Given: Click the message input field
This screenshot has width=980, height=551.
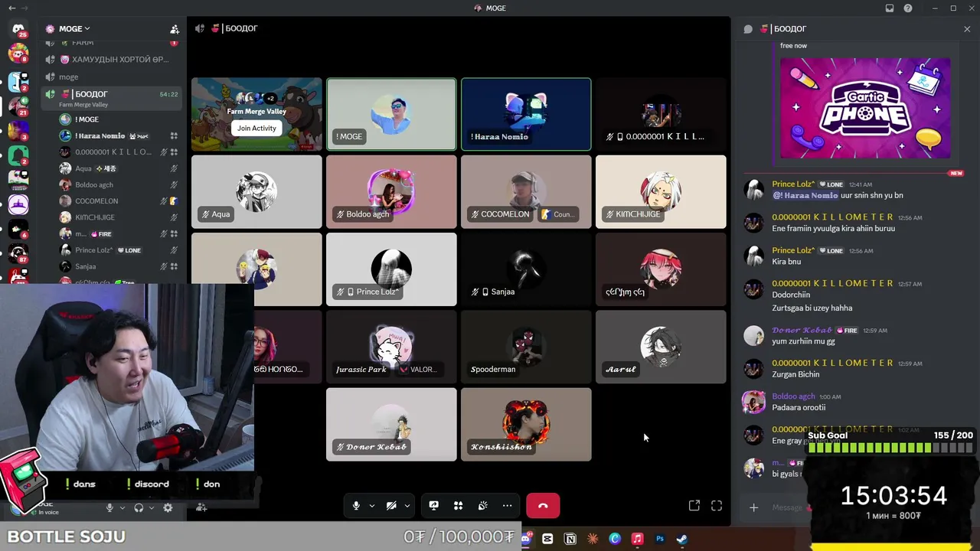Looking at the screenshot, I should [x=787, y=507].
